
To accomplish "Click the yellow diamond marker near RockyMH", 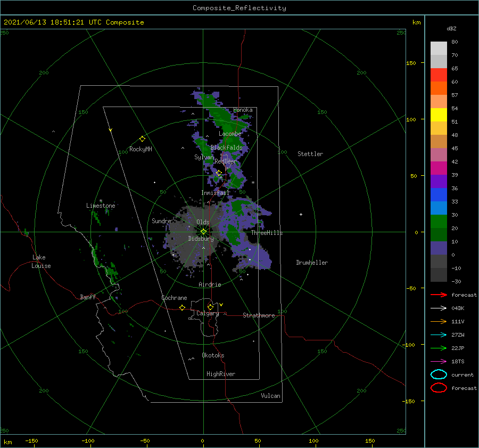I will [x=142, y=139].
